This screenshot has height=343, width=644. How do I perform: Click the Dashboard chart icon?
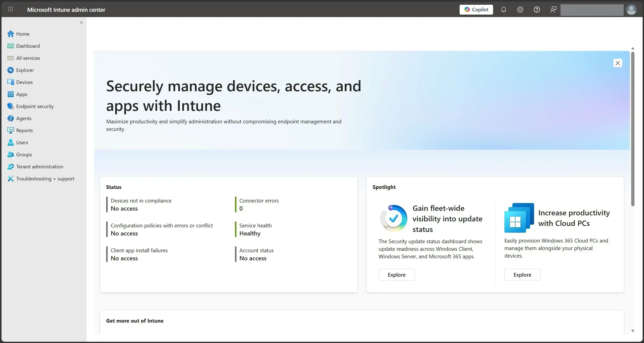click(x=11, y=46)
